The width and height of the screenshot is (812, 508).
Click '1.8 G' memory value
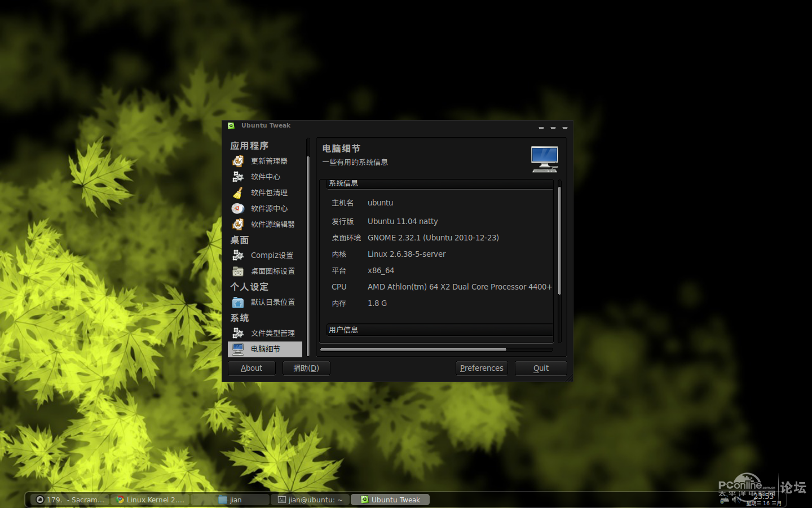click(x=377, y=303)
